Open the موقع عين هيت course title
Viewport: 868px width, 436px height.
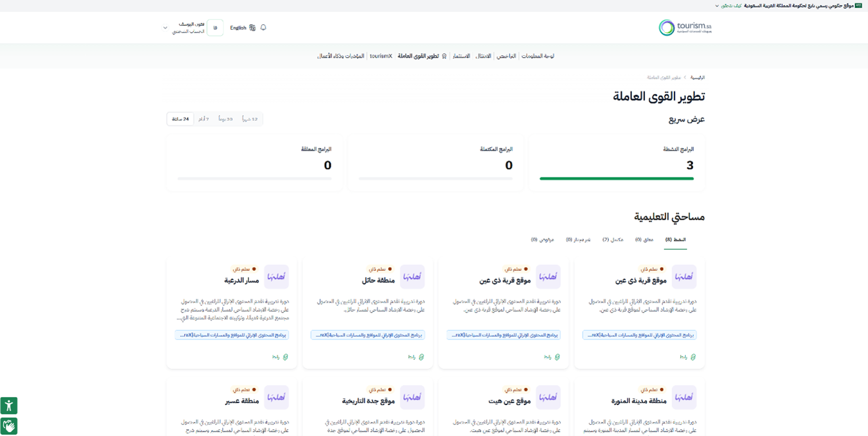click(x=510, y=400)
